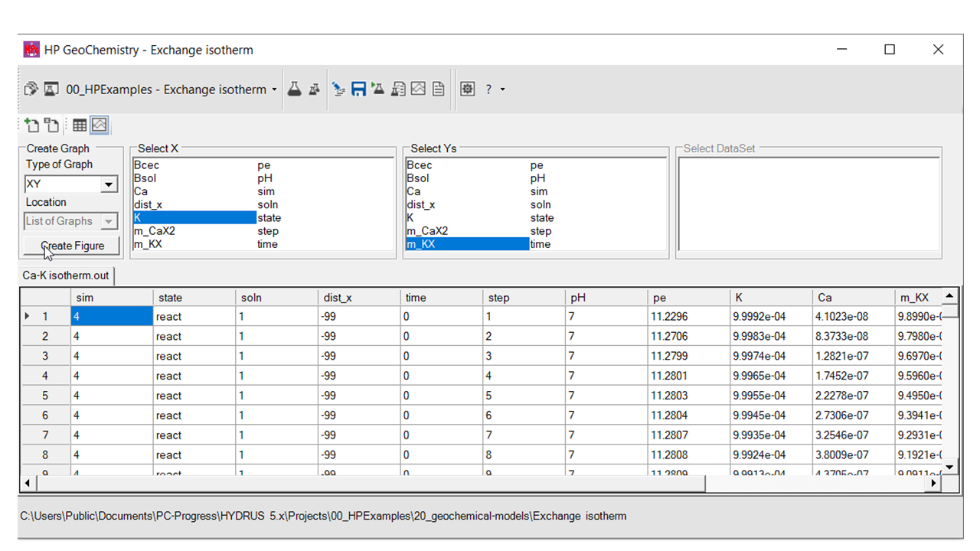980x551 pixels.
Task: Select m_CaX2 in the Select Ys list
Action: tap(427, 231)
